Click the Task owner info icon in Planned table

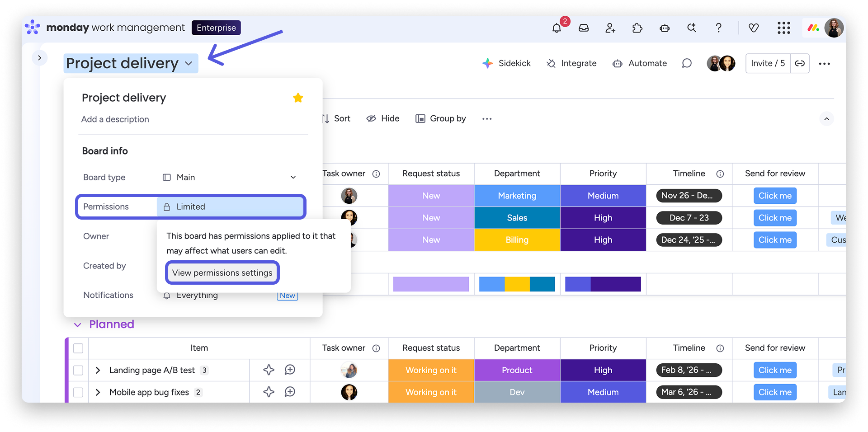(x=376, y=348)
